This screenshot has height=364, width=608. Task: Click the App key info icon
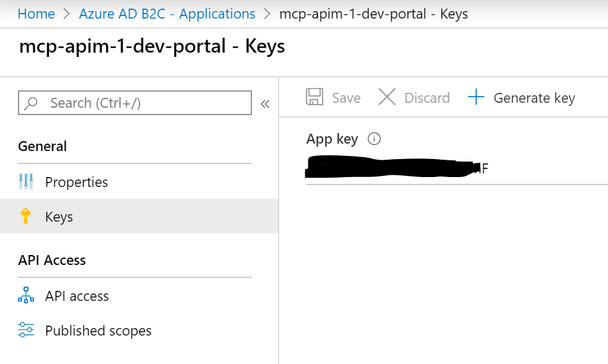374,139
